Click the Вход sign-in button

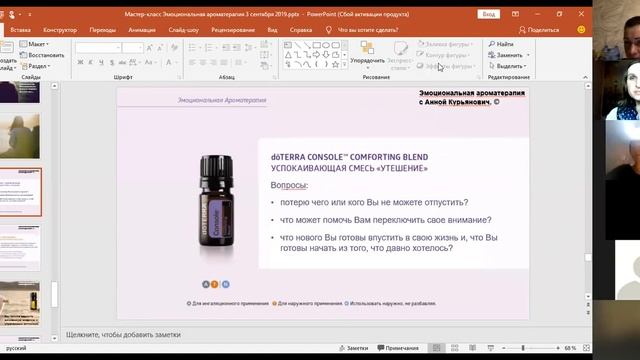(489, 14)
